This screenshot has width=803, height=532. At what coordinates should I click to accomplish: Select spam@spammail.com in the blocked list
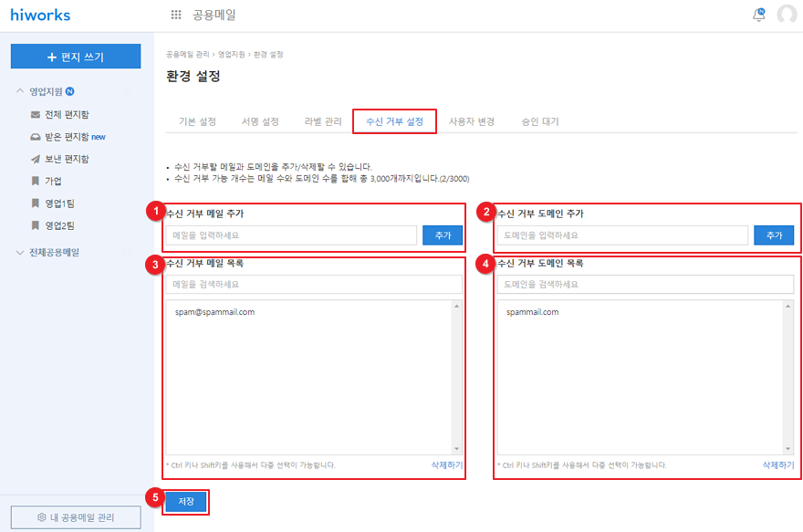click(x=214, y=312)
